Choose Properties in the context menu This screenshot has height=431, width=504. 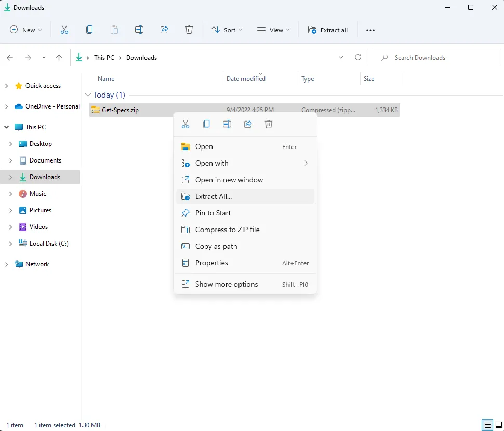coord(211,263)
